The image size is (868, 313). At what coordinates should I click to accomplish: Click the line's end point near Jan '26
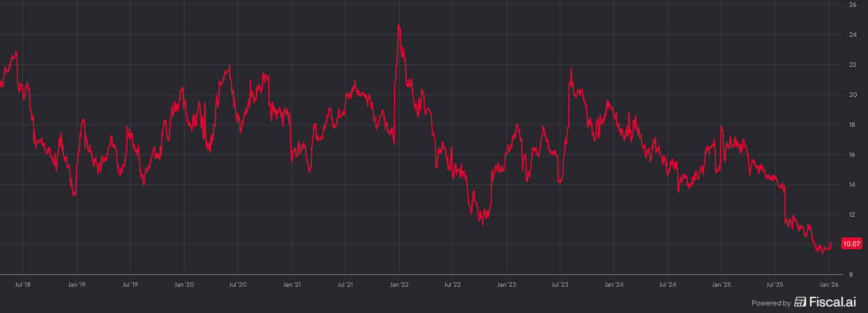pyautogui.click(x=831, y=243)
